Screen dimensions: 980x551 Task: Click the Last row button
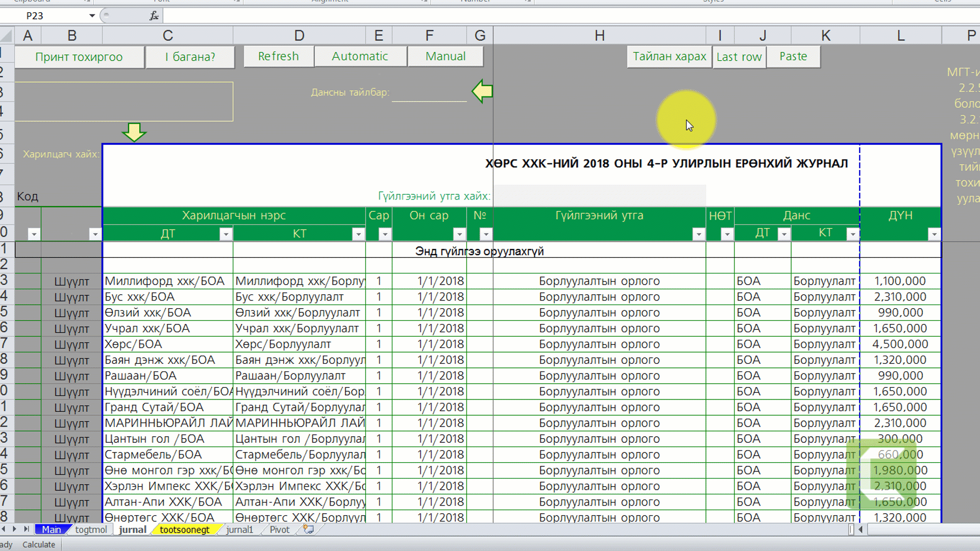(739, 57)
